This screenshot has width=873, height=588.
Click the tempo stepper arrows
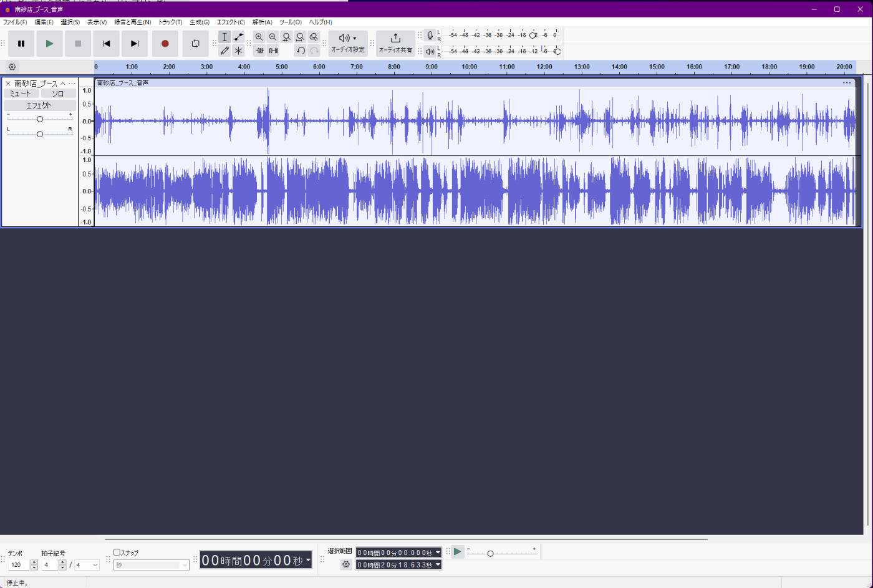(x=34, y=565)
